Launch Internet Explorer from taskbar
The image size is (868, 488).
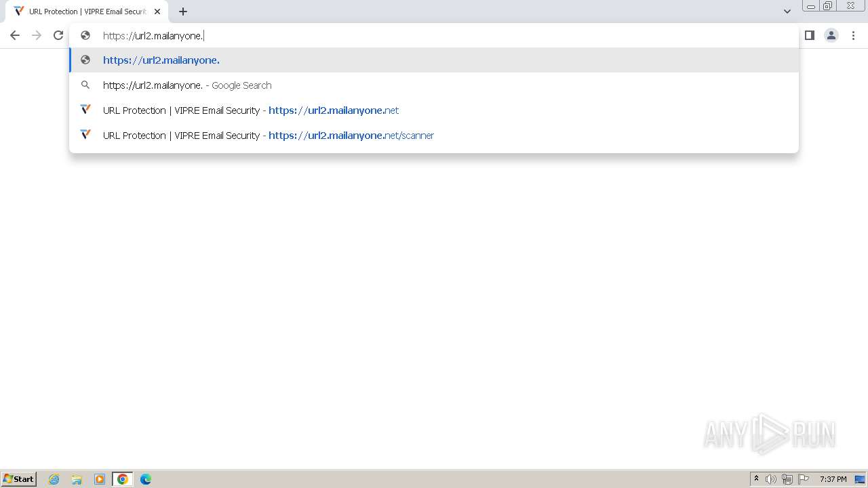click(x=54, y=479)
